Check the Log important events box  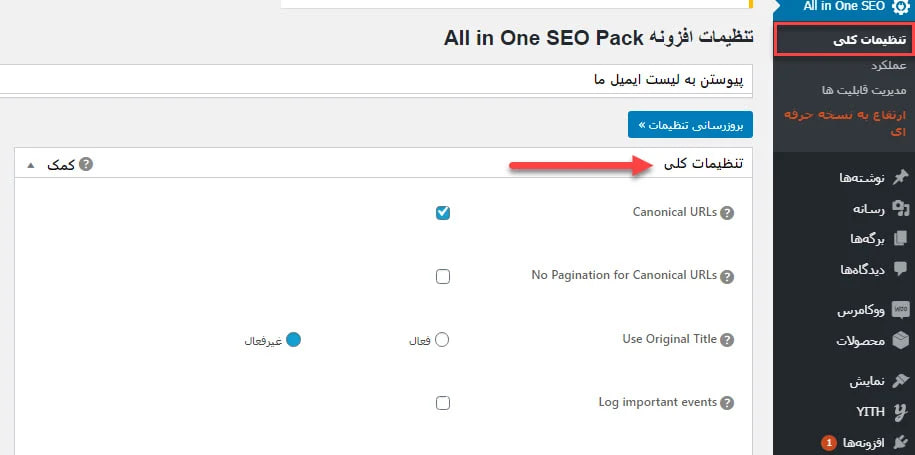pyautogui.click(x=443, y=403)
